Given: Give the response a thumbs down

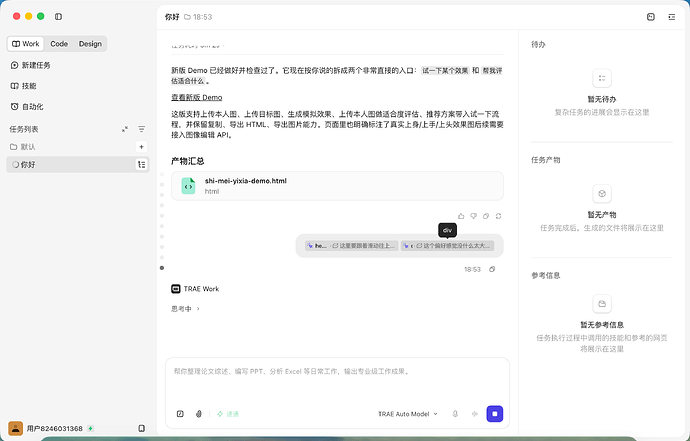Looking at the screenshot, I should (x=473, y=216).
